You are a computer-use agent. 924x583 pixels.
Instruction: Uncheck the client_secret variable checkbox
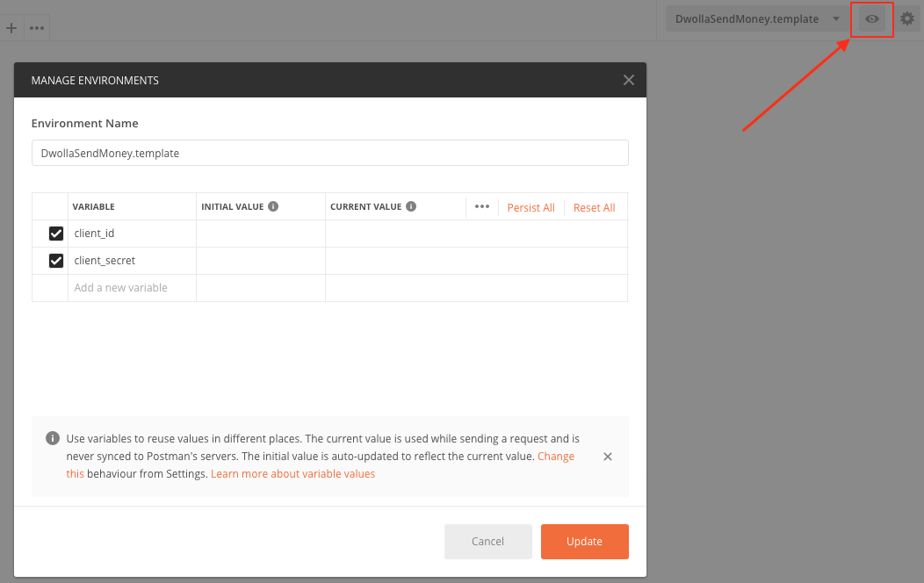pos(56,261)
